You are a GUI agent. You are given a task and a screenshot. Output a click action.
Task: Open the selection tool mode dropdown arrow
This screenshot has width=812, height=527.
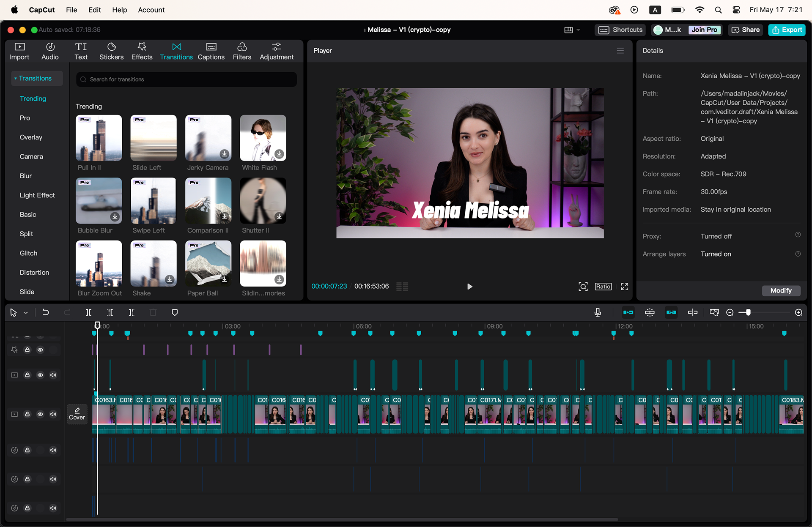pos(26,313)
